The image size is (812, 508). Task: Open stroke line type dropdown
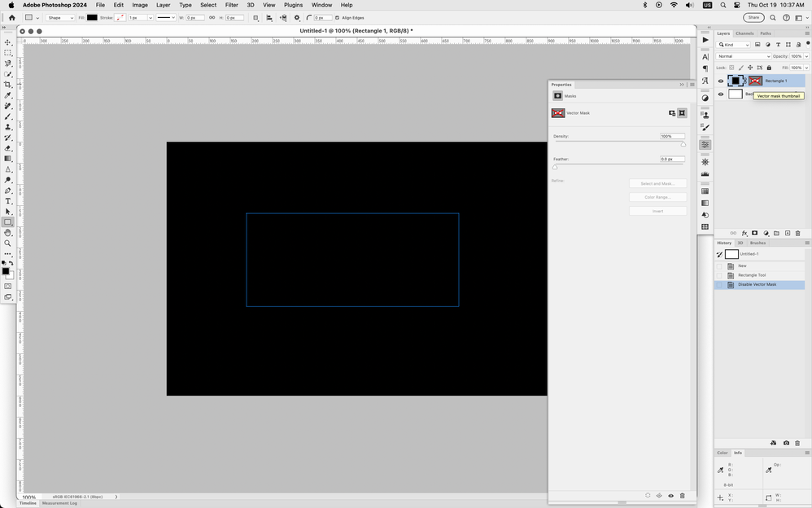(x=166, y=18)
